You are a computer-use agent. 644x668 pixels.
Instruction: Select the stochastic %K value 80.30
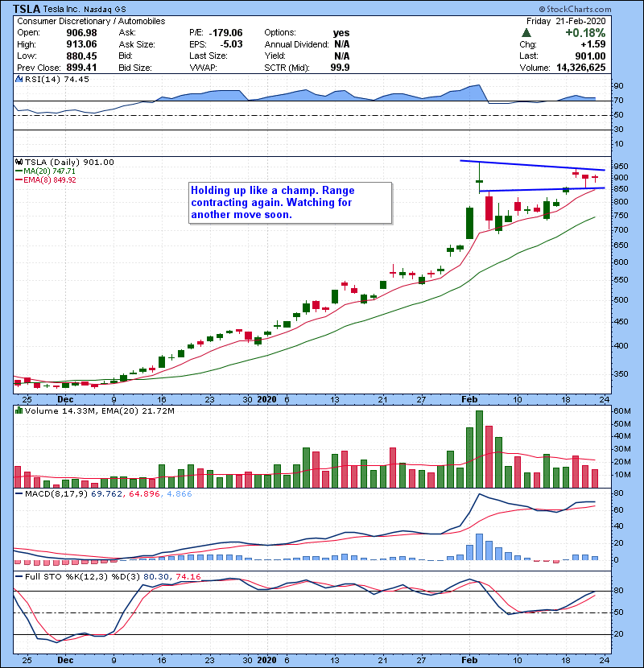coord(156,576)
